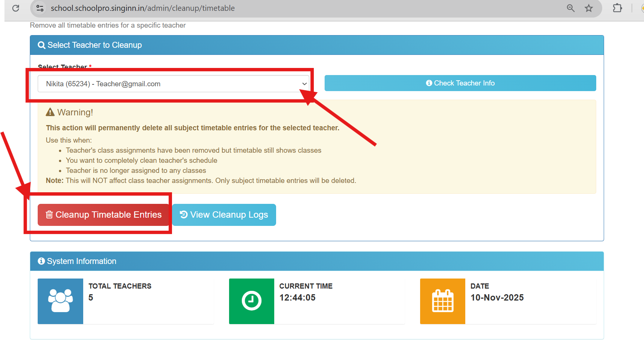Click the orange calendar icon tile
Screen dimensions: 644x342
(443, 301)
